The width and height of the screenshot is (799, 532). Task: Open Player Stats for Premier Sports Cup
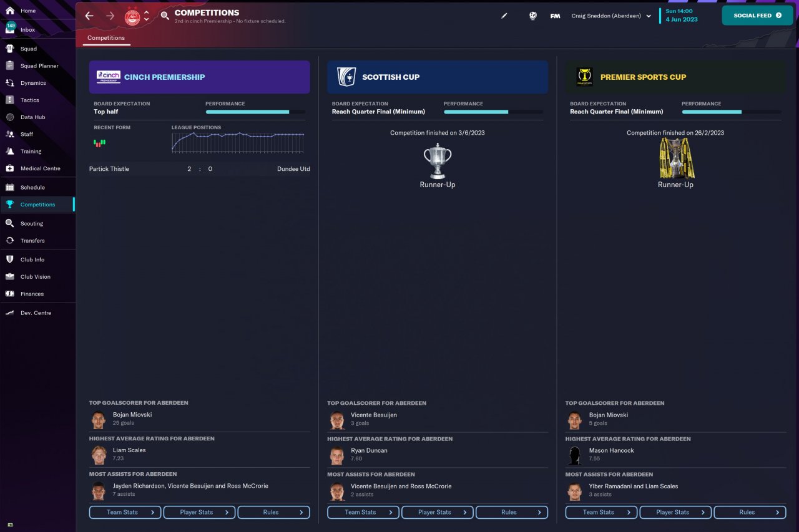675,512
